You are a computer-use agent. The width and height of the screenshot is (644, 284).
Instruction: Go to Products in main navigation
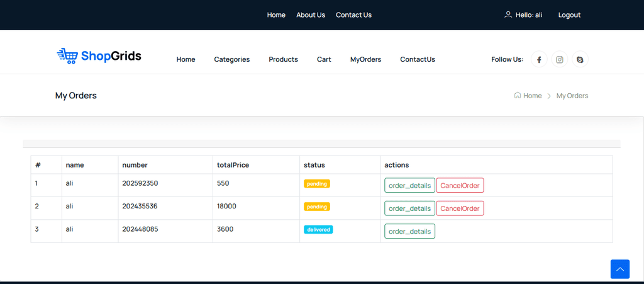[283, 59]
